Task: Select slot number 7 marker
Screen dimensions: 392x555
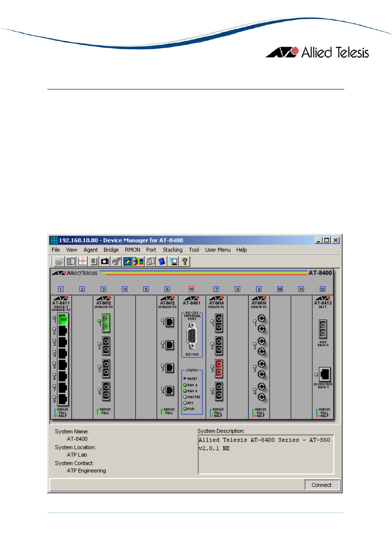Action: [x=216, y=289]
